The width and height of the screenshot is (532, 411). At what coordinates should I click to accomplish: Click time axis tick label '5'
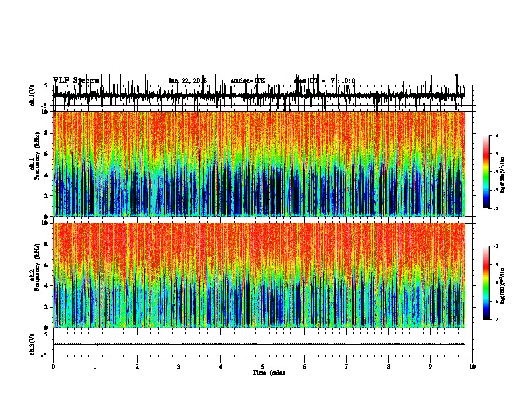[x=263, y=367]
